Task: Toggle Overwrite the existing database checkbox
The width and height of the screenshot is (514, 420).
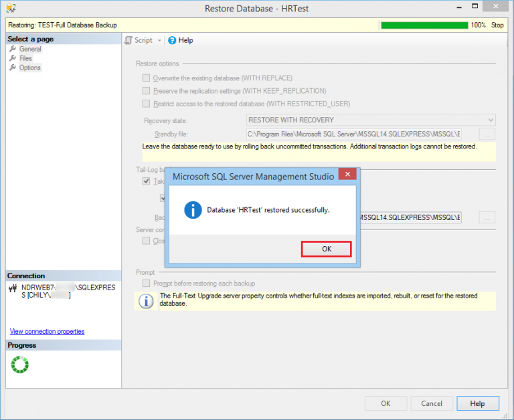Action: coord(146,78)
